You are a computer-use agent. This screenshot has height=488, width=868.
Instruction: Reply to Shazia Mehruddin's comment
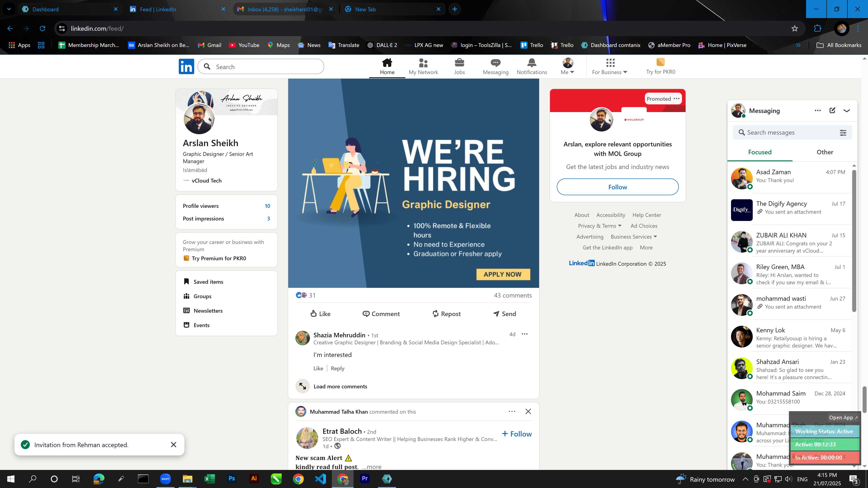pyautogui.click(x=337, y=368)
